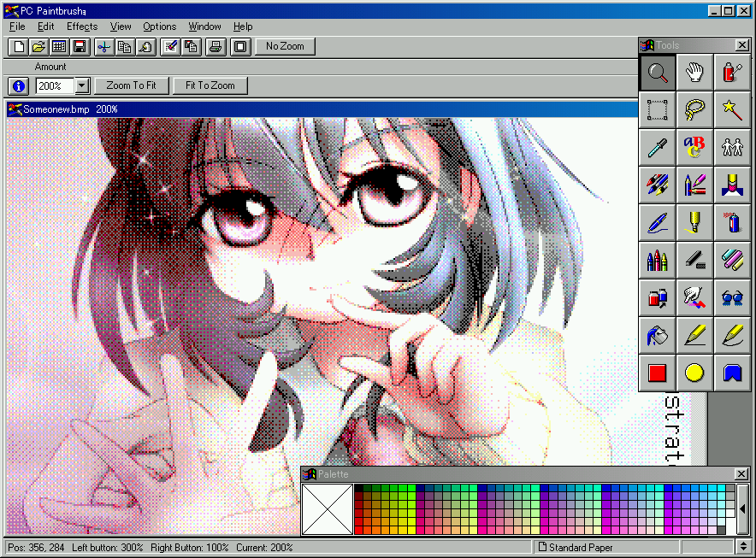Select the crayons tool
756x558 pixels.
click(657, 261)
